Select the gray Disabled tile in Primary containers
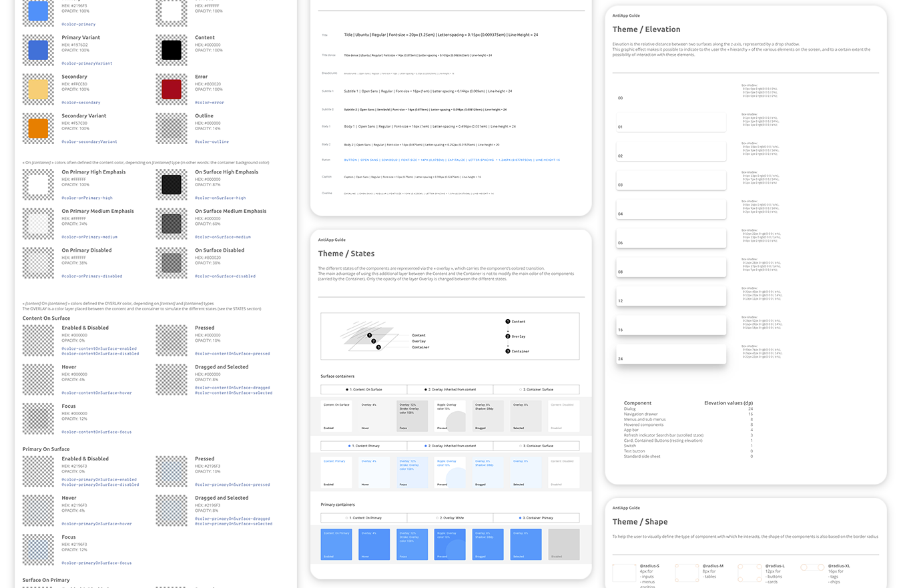901x588 pixels. point(563,544)
